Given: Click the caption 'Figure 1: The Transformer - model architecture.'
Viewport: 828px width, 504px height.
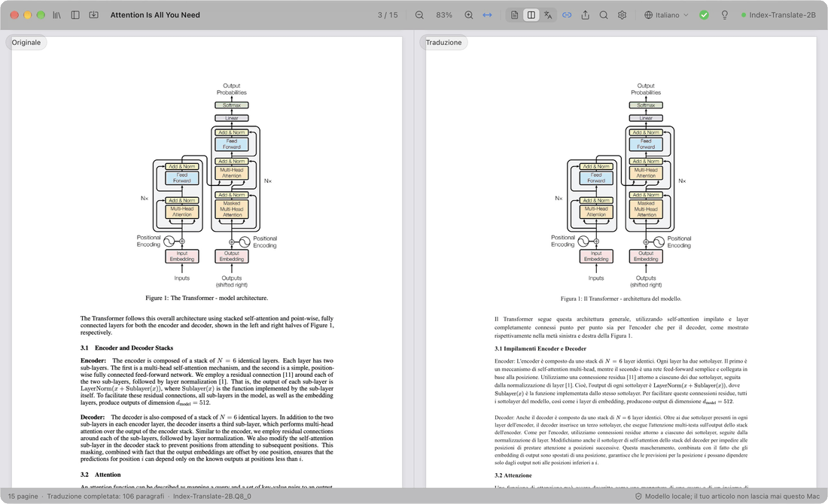Looking at the screenshot, I should [x=206, y=298].
